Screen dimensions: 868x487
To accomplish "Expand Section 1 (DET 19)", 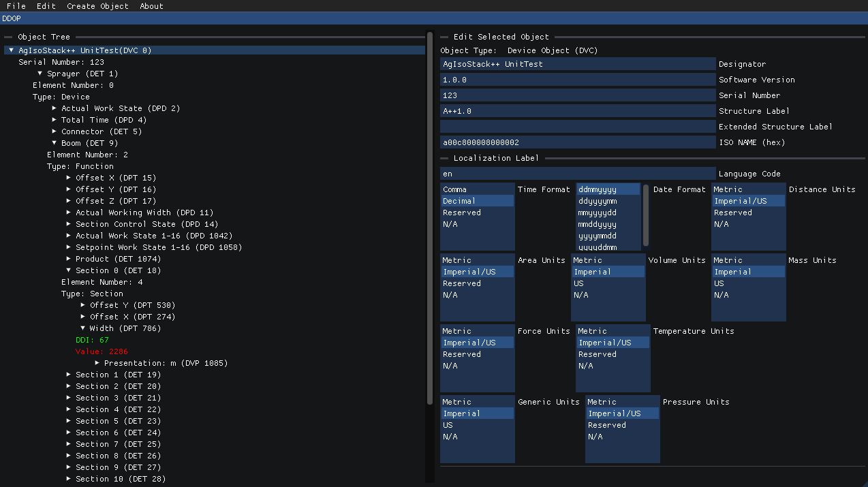I will click(69, 375).
